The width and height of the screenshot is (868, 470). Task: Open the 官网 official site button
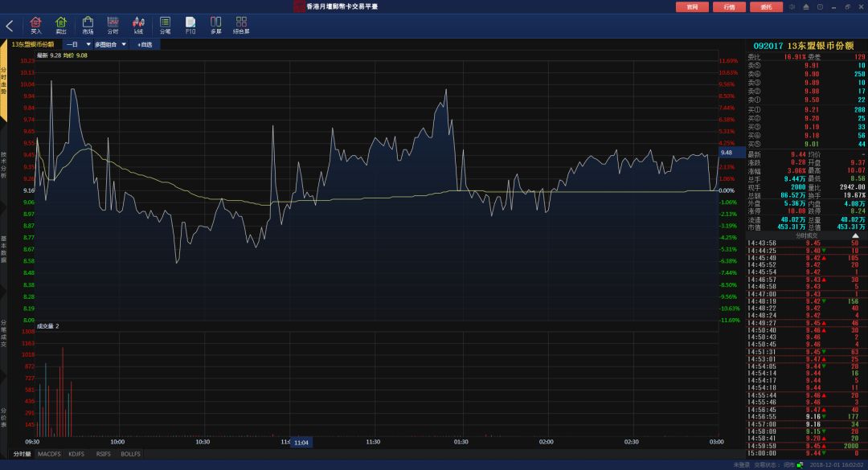tap(692, 7)
